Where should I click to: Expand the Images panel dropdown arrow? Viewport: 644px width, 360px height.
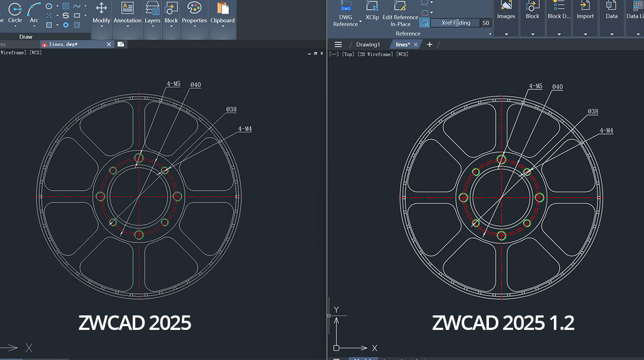[x=506, y=33]
